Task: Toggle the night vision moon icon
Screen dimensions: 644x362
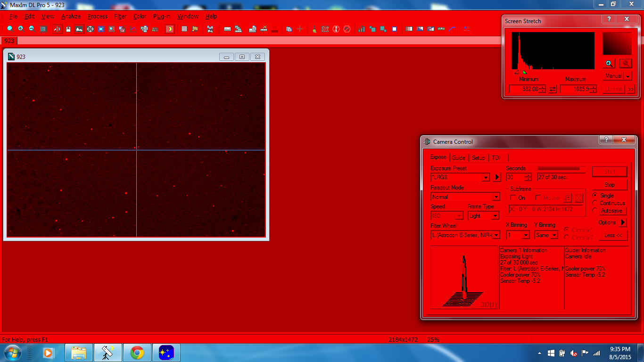Action: pyautogui.click(x=170, y=29)
